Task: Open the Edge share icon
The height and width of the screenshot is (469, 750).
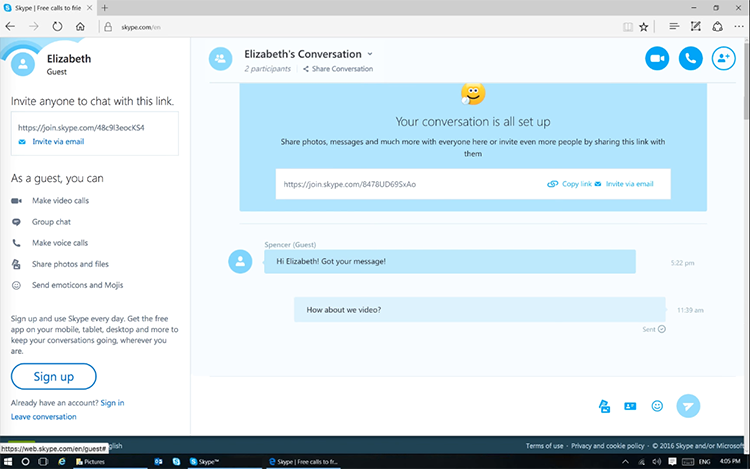Action: coord(717,27)
